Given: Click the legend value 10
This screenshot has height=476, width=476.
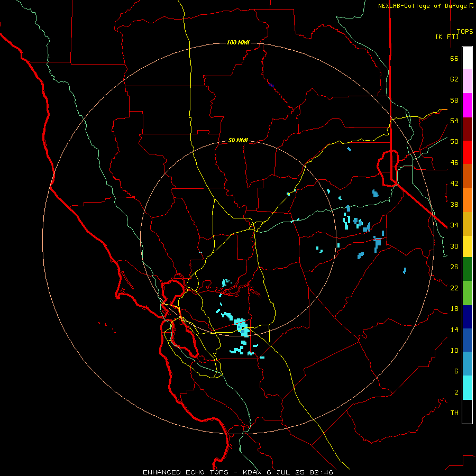Looking at the screenshot, I should pos(454,350).
